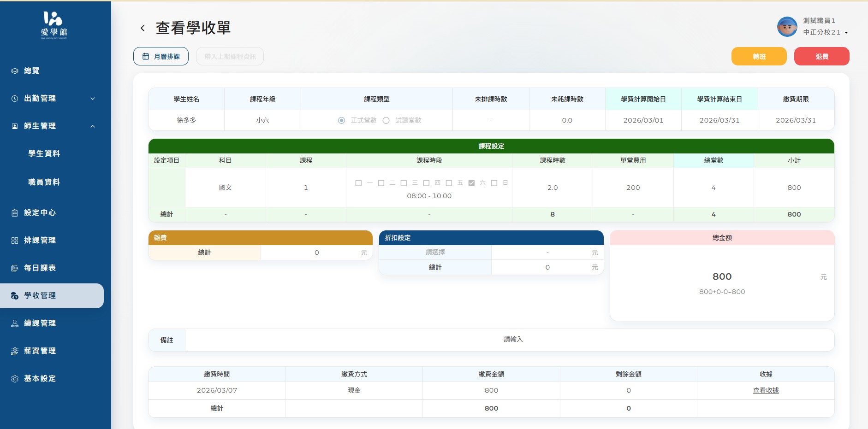Image resolution: width=868 pixels, height=429 pixels.
Task: Select 學收管理 in the sidebar
Action: pyautogui.click(x=52, y=295)
